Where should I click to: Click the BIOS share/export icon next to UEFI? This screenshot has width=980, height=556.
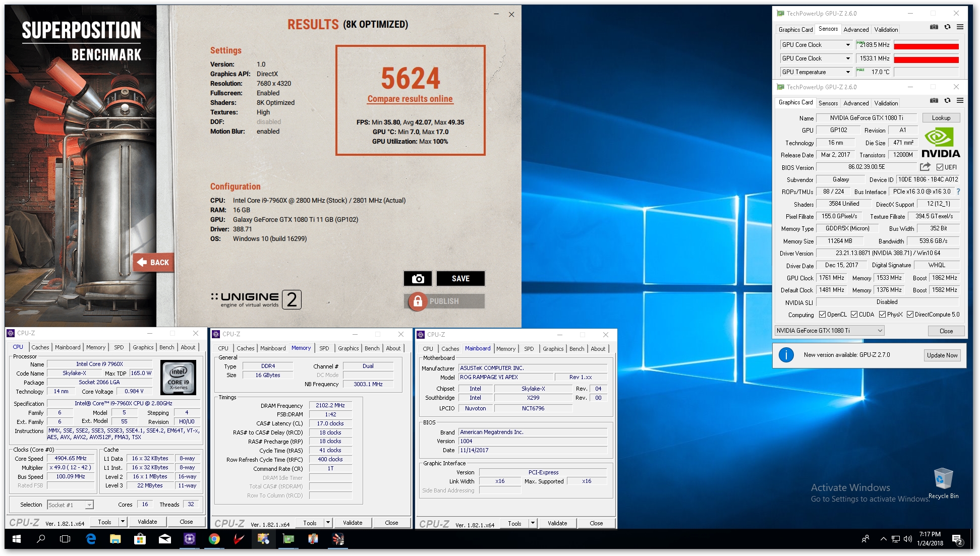(925, 167)
